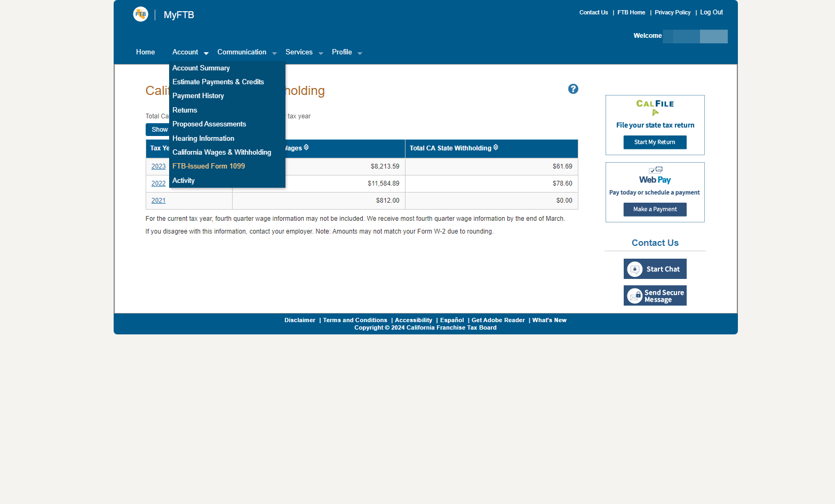
Task: Click the Contact Us sidebar heading
Action: pyautogui.click(x=655, y=243)
